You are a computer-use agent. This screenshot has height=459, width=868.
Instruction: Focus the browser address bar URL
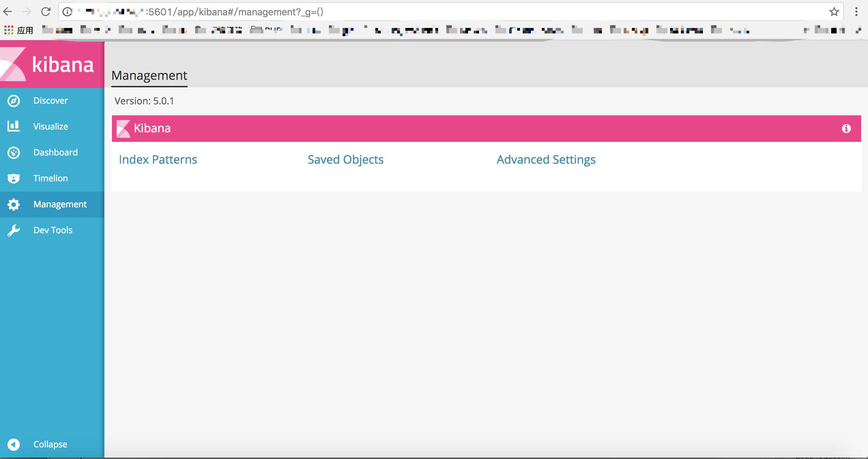(450, 12)
